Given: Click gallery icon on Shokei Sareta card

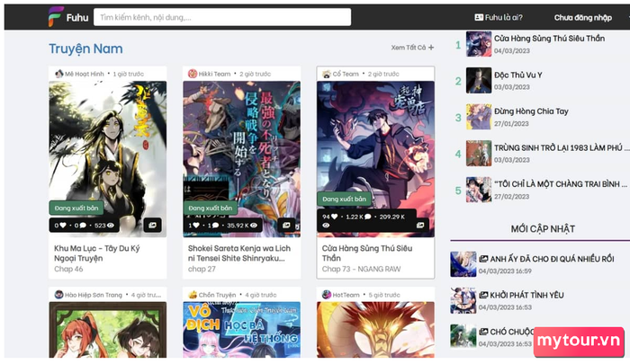Looking at the screenshot, I should (x=286, y=226).
